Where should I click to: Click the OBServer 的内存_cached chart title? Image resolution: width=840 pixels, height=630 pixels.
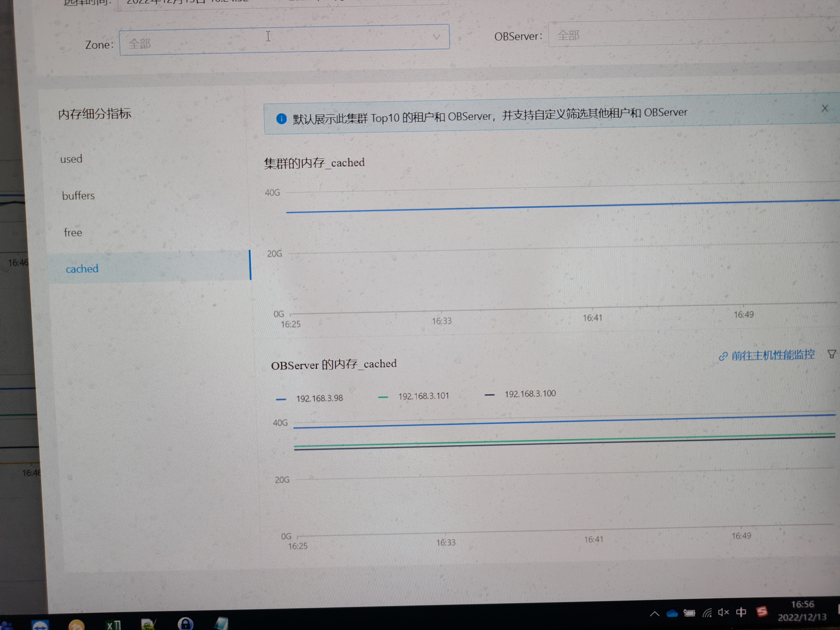(x=334, y=364)
